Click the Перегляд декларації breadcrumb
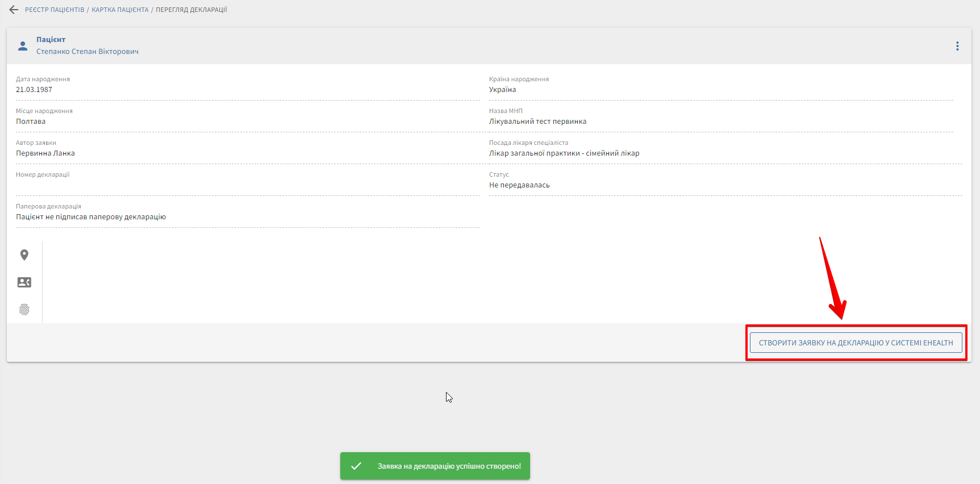Image resolution: width=980 pixels, height=484 pixels. [191, 10]
